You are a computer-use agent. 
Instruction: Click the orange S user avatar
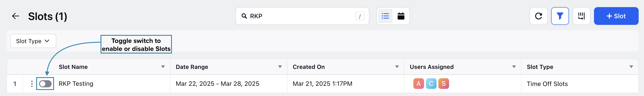443,84
